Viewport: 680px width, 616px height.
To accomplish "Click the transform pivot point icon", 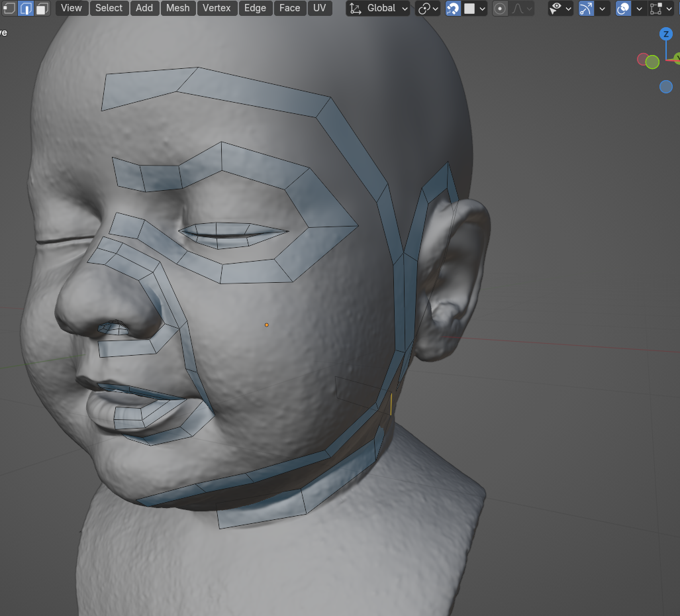I will click(x=424, y=9).
